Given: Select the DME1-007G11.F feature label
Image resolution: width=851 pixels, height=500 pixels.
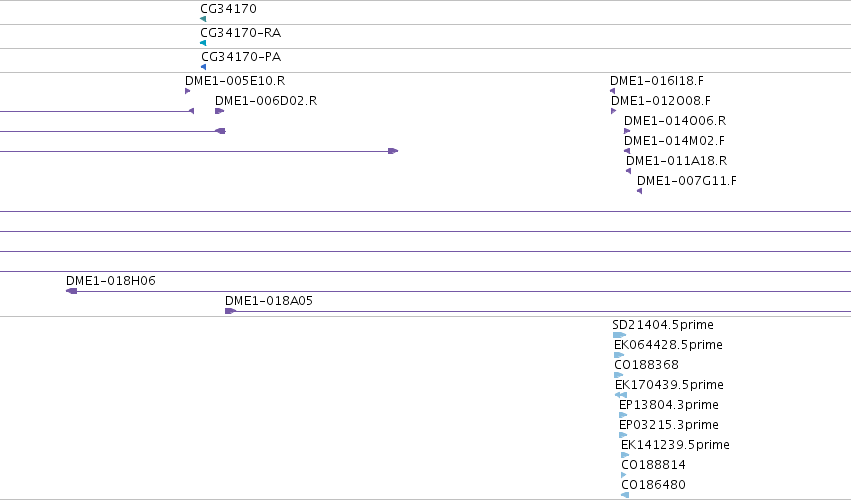Looking at the screenshot, I should coord(687,181).
